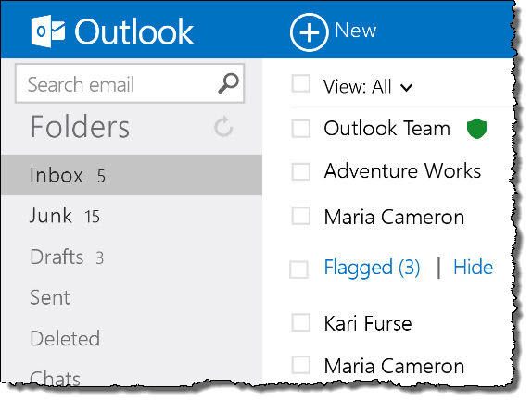532x401 pixels.
Task: Click the Flagged (3) link
Action: [372, 268]
